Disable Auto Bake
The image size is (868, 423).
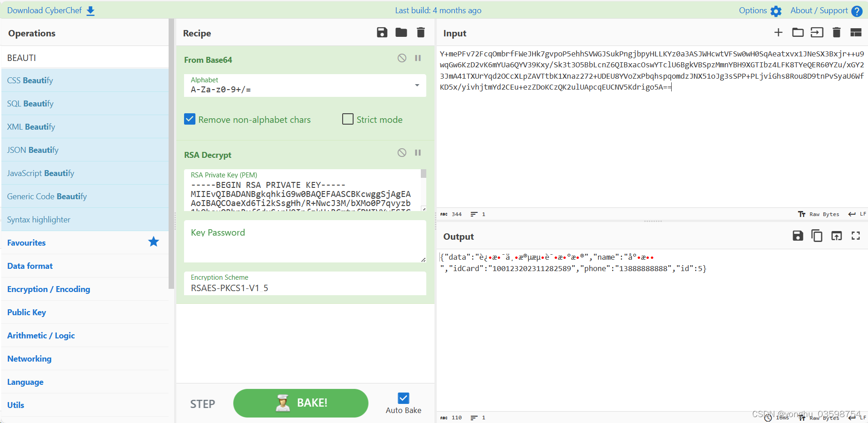pyautogui.click(x=404, y=398)
